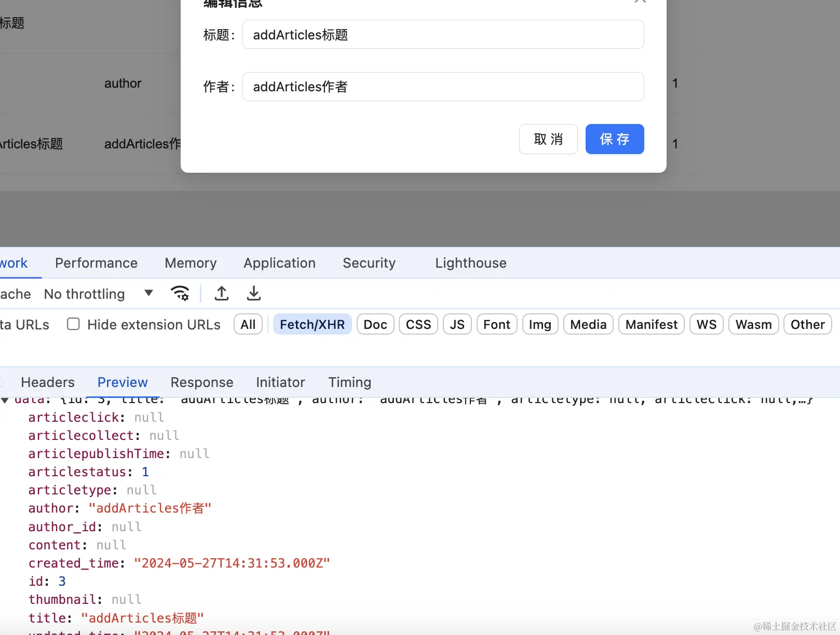Select the author_id: null property
The width and height of the screenshot is (840, 635).
tap(85, 527)
